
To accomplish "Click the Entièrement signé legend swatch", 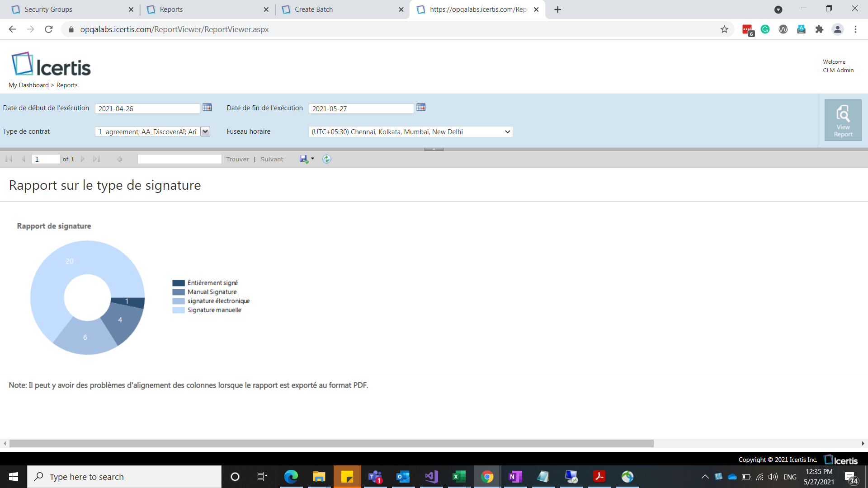I will tap(178, 283).
